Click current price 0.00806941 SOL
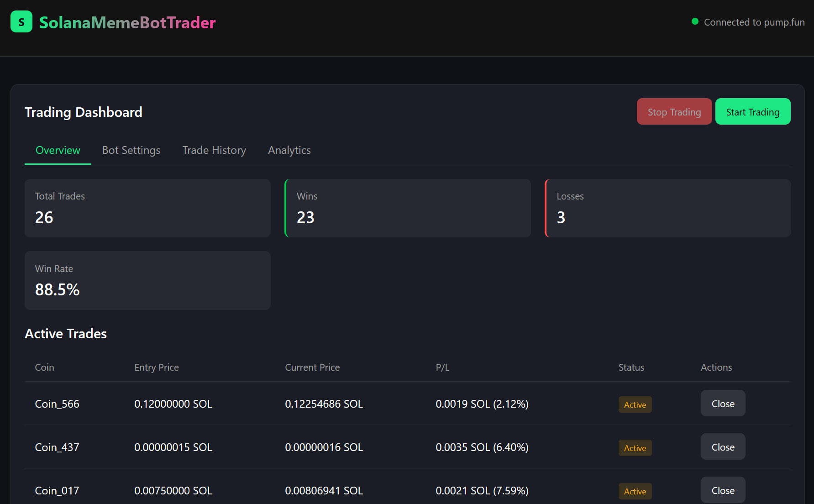Screen dimensions: 814x504 (x=324, y=491)
